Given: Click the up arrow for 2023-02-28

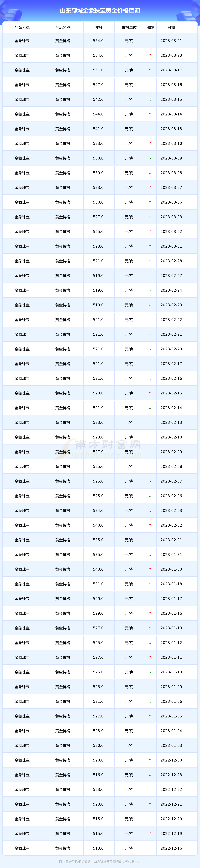Looking at the screenshot, I should coord(150,261).
